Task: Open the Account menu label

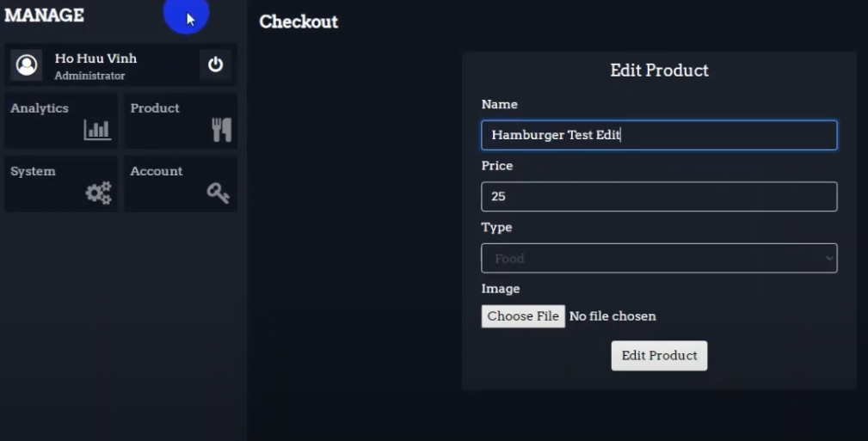Action: coord(157,171)
